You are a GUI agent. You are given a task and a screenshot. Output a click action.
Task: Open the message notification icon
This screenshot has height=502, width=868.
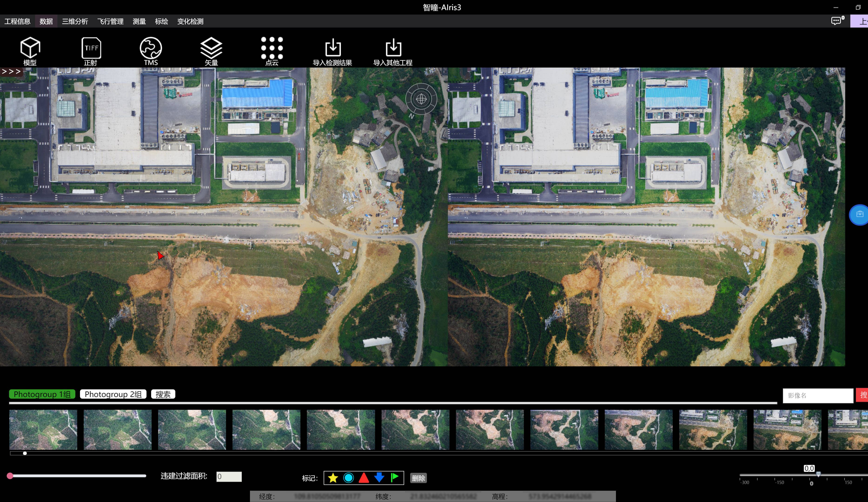coord(836,21)
